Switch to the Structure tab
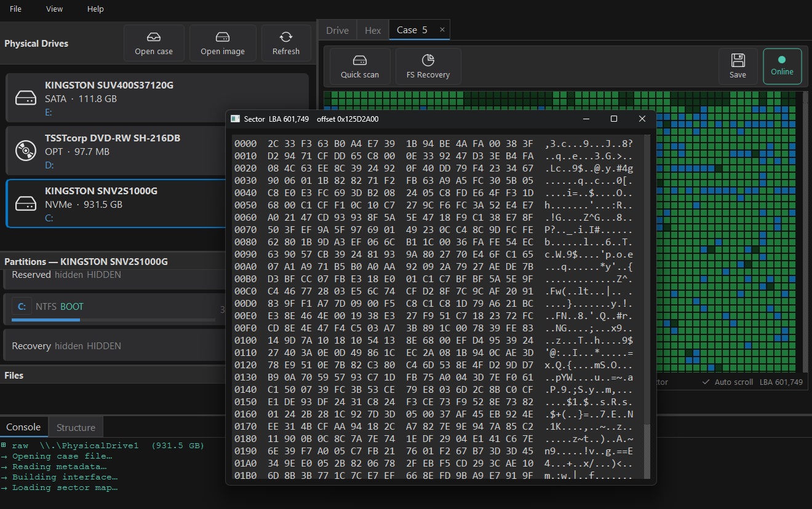Screen dimensions: 812x509 (x=76, y=427)
